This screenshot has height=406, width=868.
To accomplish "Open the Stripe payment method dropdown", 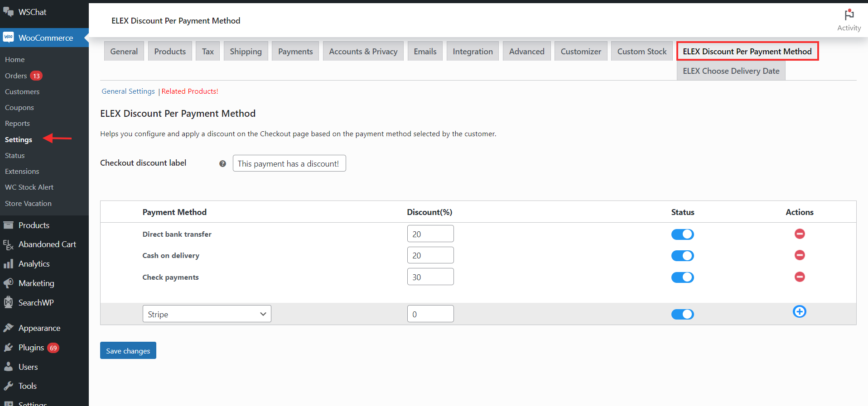I will point(207,314).
